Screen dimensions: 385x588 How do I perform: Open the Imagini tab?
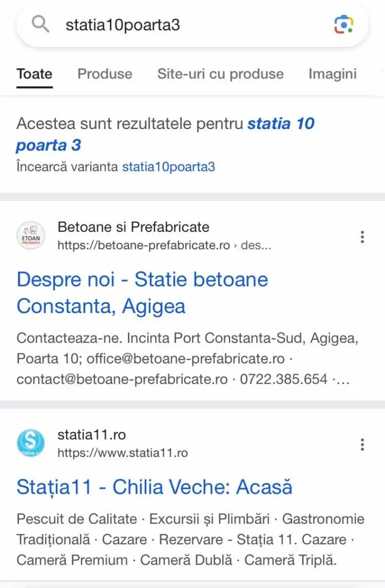[332, 74]
